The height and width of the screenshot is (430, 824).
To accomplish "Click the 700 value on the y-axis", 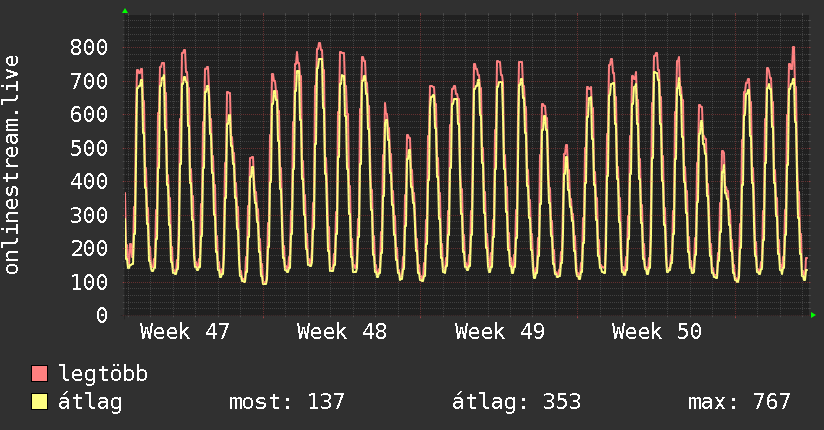I will click(x=90, y=81).
